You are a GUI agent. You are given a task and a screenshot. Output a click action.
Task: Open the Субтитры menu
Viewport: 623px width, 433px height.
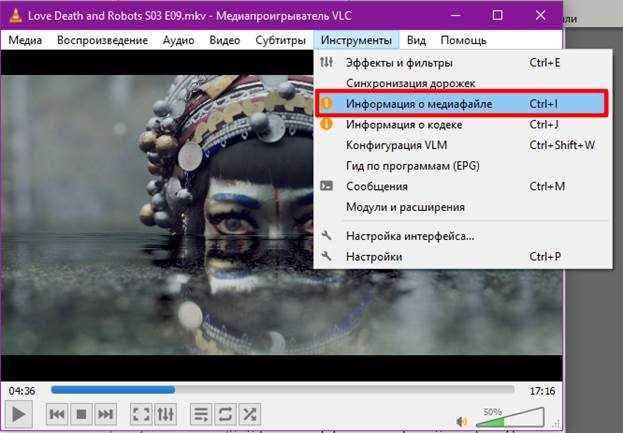[x=281, y=40]
